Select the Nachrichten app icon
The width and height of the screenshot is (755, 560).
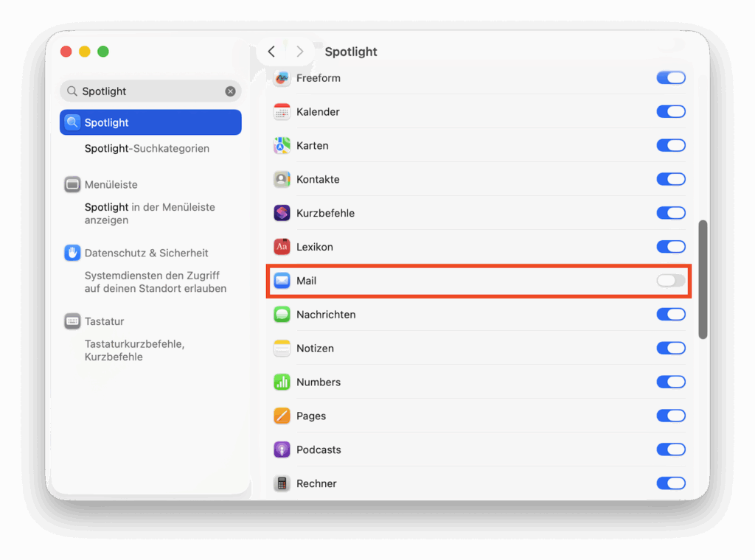coord(282,315)
